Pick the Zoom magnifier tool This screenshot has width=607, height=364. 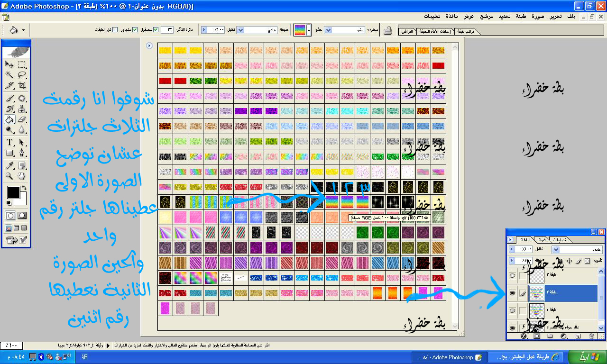[x=9, y=176]
